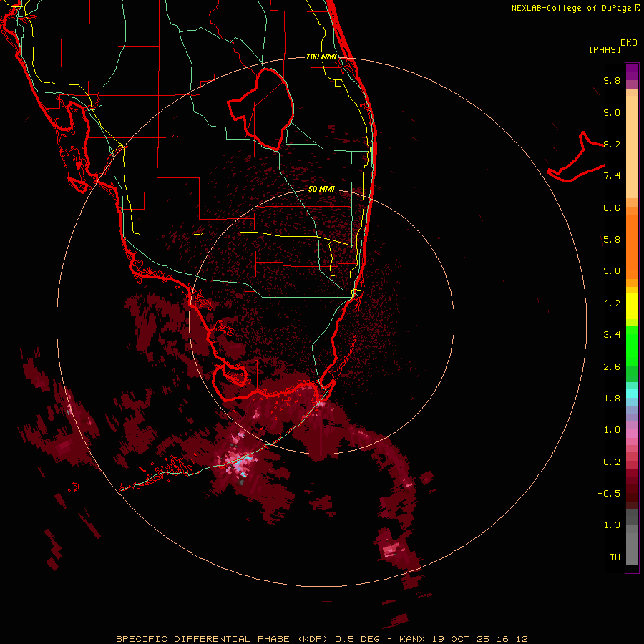The width and height of the screenshot is (644, 644).
Task: Click the 5.0 value on the color scale
Action: point(612,271)
